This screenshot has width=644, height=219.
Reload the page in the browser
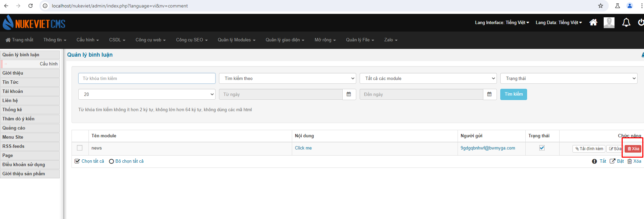coord(31,6)
